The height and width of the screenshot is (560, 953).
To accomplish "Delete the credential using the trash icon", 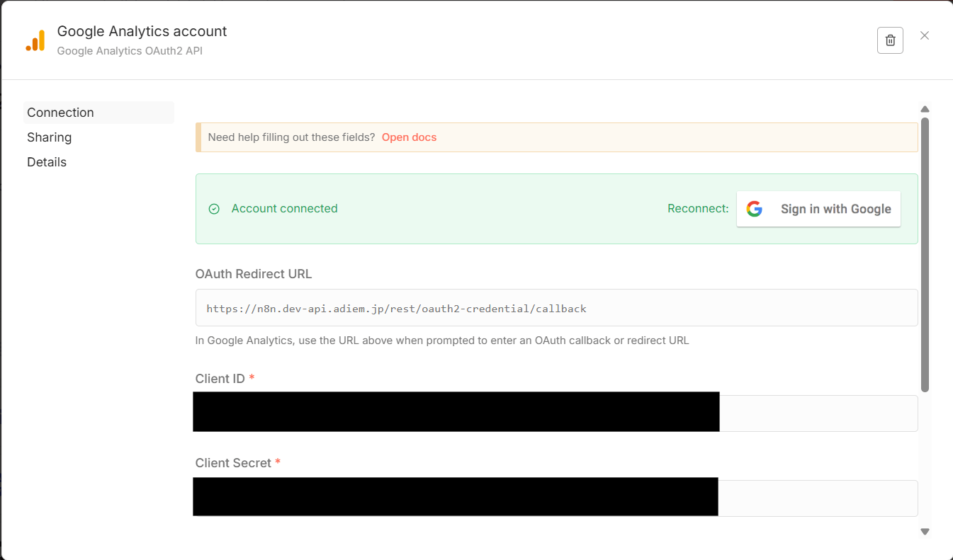I will 890,40.
